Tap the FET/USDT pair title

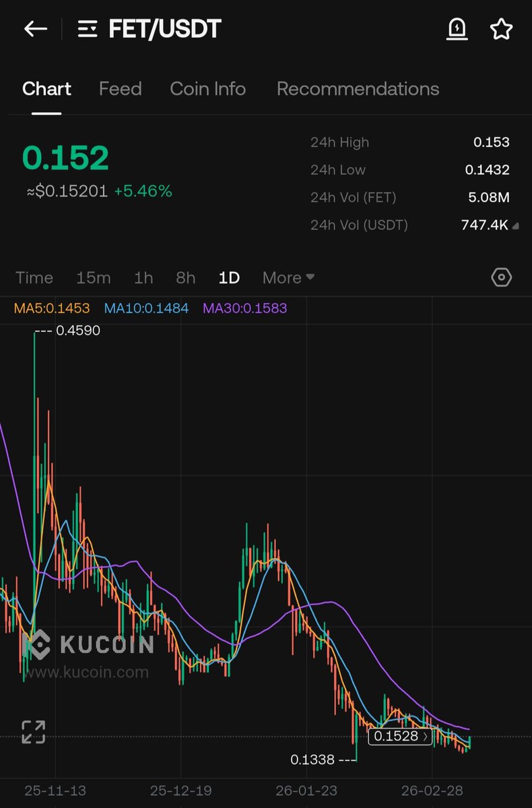tap(165, 29)
